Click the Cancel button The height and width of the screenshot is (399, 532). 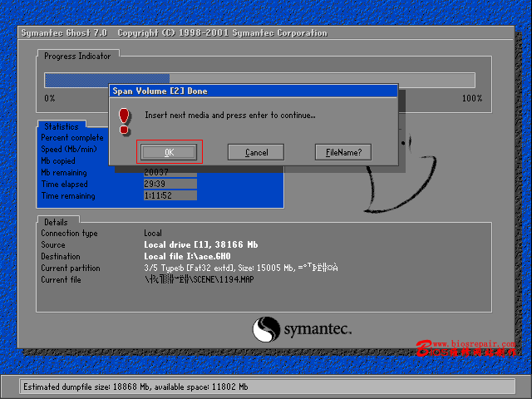pyautogui.click(x=256, y=152)
